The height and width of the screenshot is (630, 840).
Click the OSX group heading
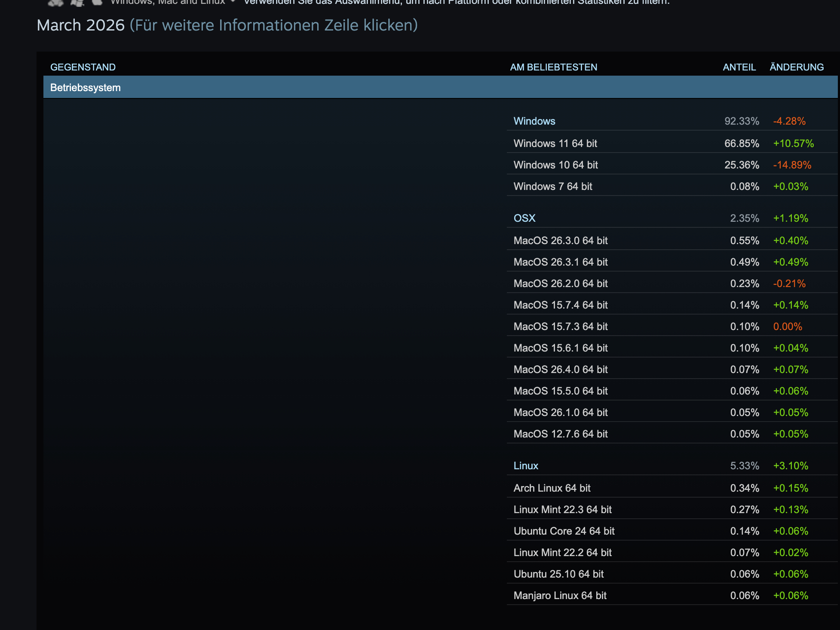tap(524, 218)
